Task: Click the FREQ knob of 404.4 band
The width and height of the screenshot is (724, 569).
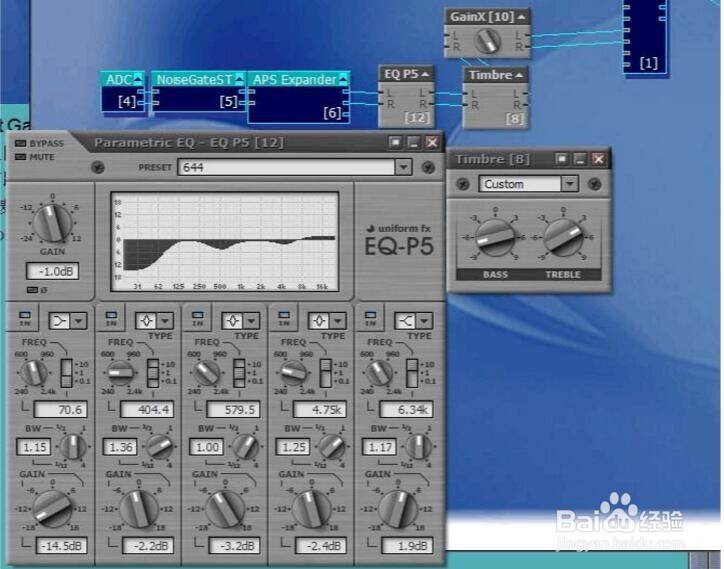Action: click(x=120, y=372)
